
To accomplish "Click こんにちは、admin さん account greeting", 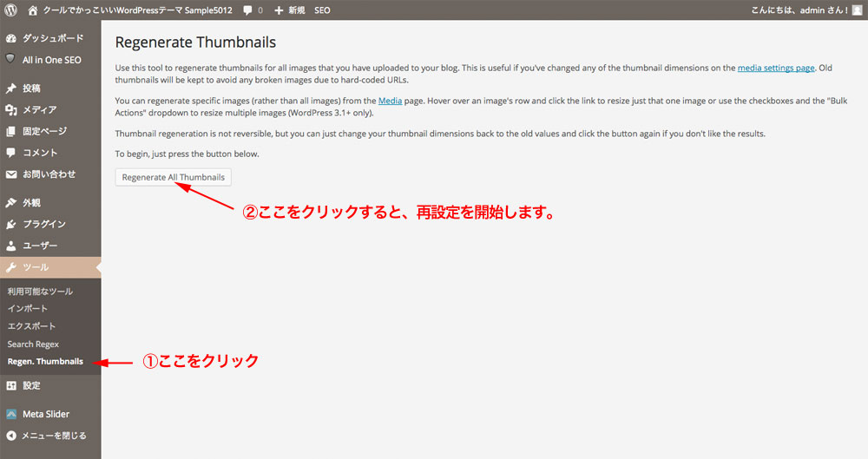I will click(799, 10).
